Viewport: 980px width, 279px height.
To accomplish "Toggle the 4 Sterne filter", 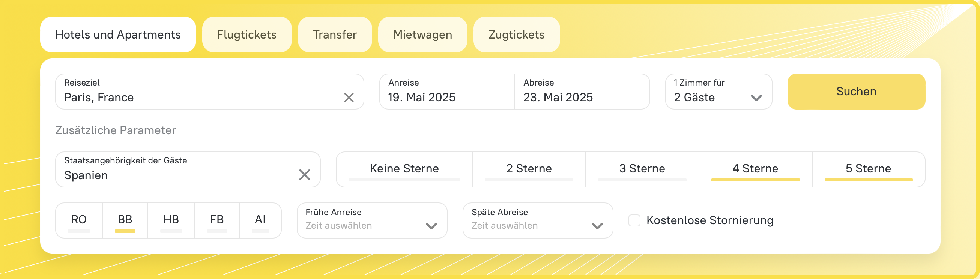I will [x=755, y=169].
